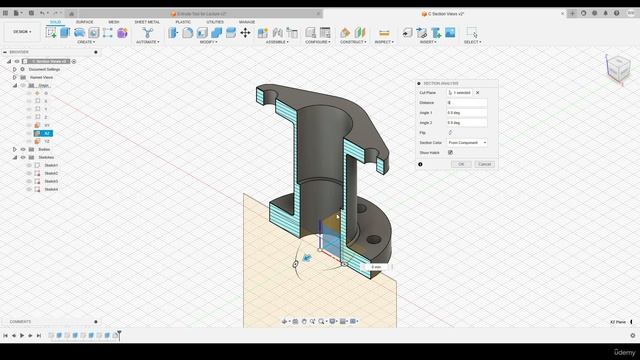This screenshot has width=640, height=360.
Task: Click the Pan hand tool in navigation bar
Action: 304,322
